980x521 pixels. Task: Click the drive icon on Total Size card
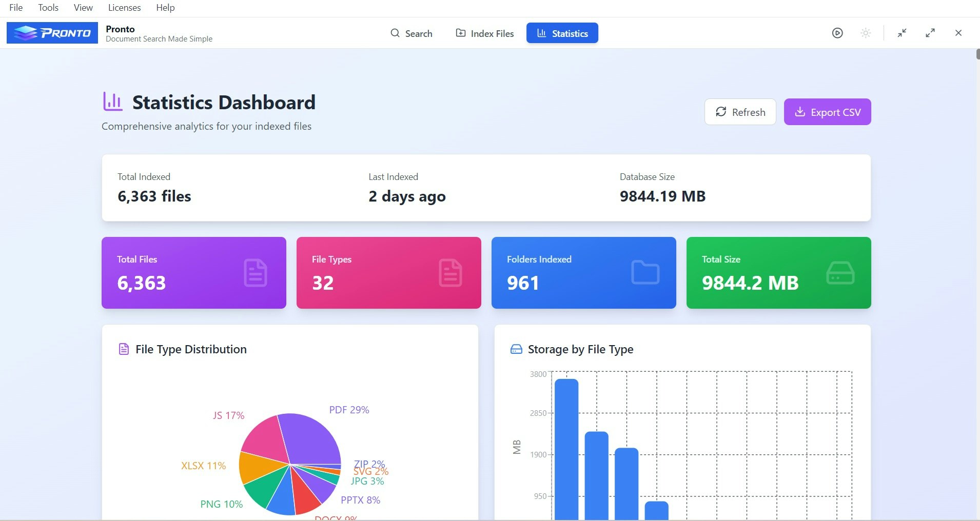839,272
